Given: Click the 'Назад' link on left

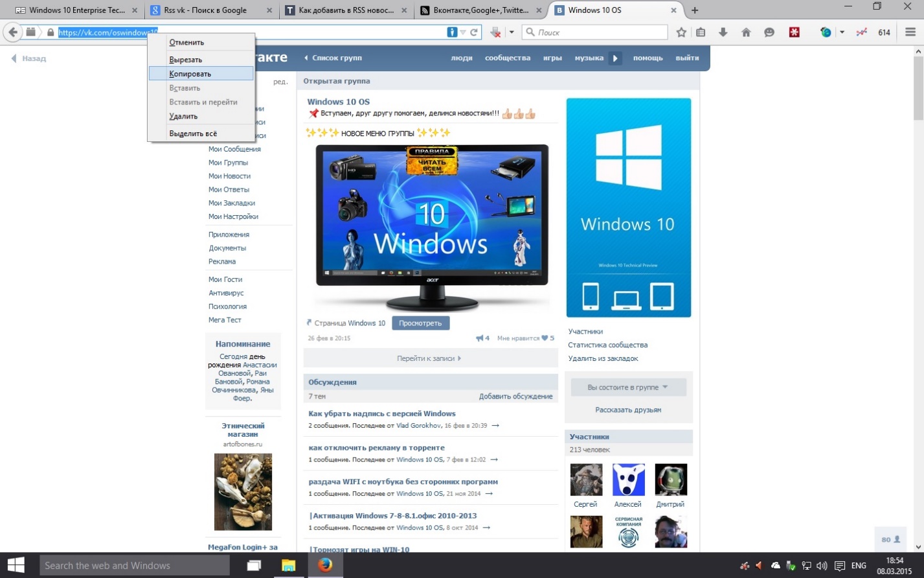Looking at the screenshot, I should (28, 58).
